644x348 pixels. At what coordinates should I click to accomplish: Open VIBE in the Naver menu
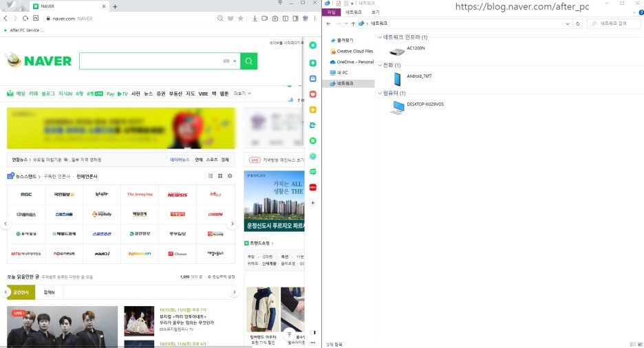click(x=203, y=94)
